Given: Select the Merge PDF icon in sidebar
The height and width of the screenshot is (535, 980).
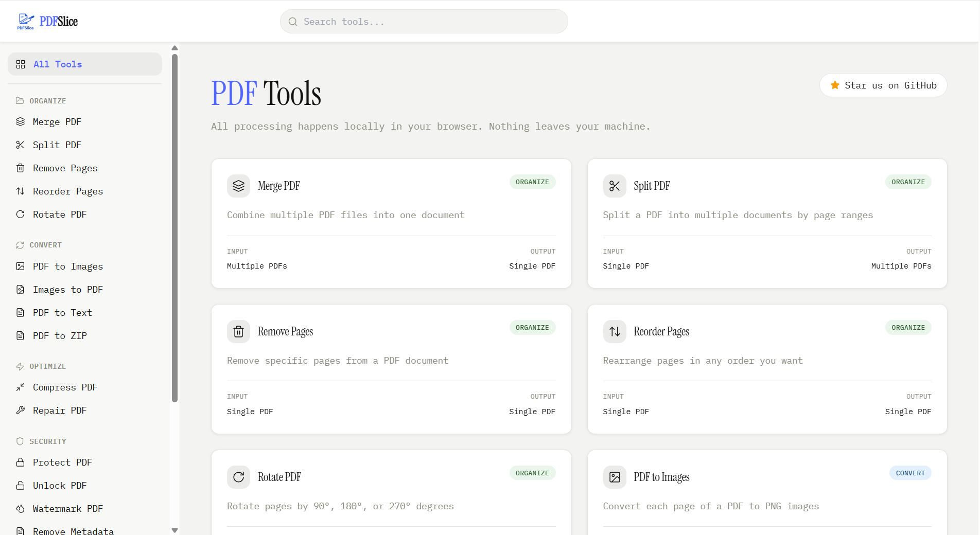Looking at the screenshot, I should [21, 121].
